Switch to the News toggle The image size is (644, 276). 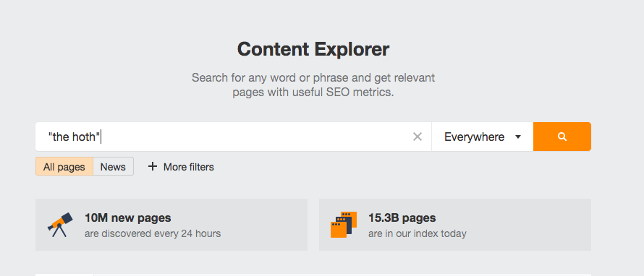click(x=113, y=166)
